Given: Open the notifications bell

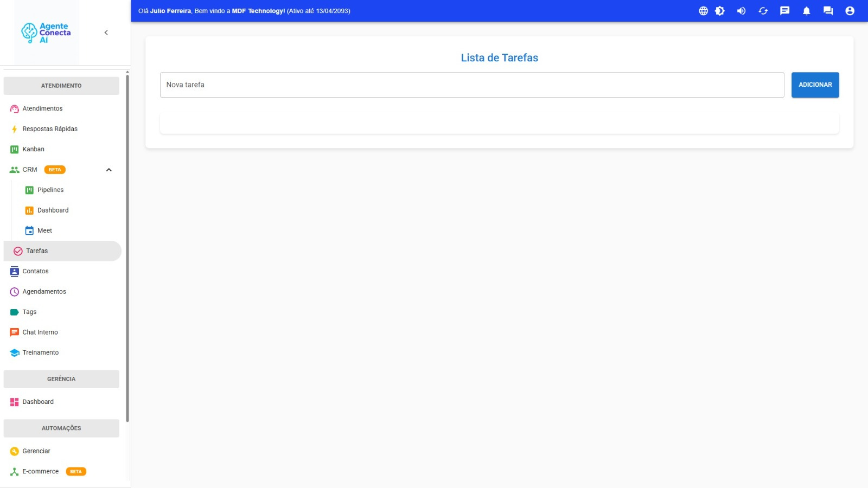Looking at the screenshot, I should [806, 11].
